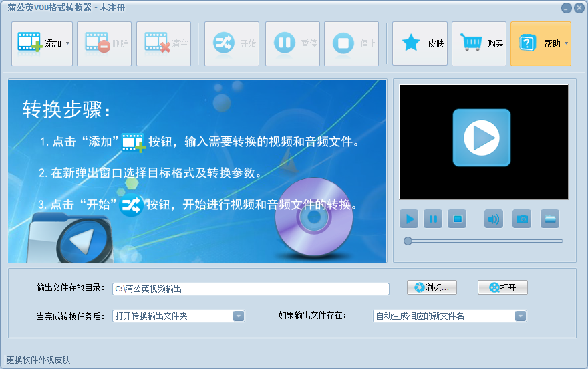Open the 皮肤 (Skin) star button
This screenshot has height=369, width=588.
[x=420, y=44]
